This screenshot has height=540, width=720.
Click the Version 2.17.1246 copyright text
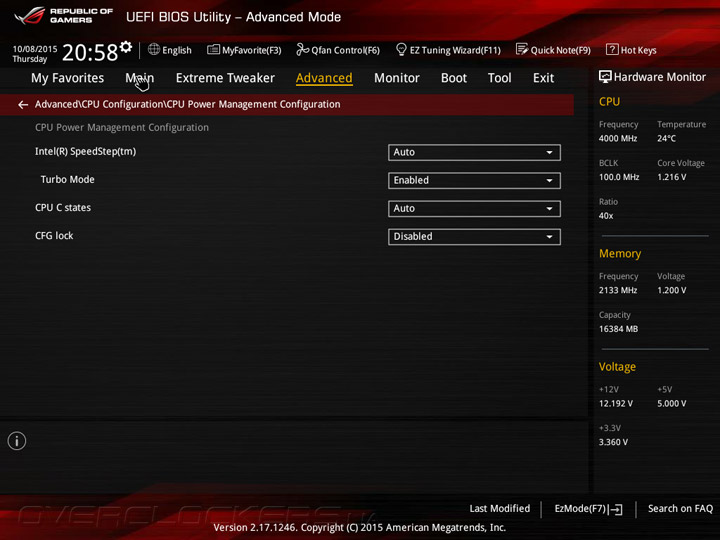point(360,528)
